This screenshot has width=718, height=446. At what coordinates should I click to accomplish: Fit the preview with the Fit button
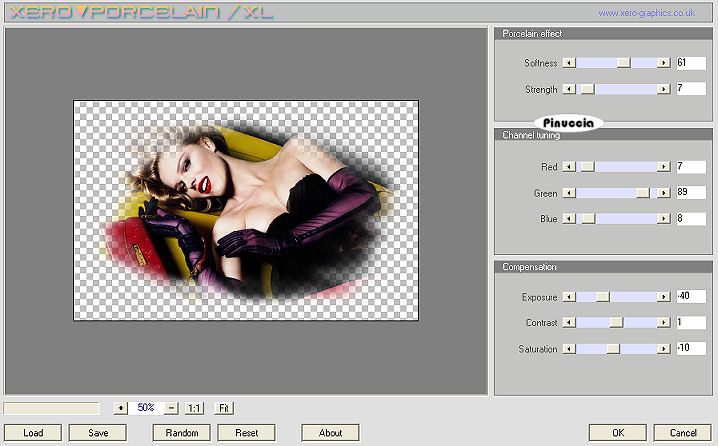[224, 408]
